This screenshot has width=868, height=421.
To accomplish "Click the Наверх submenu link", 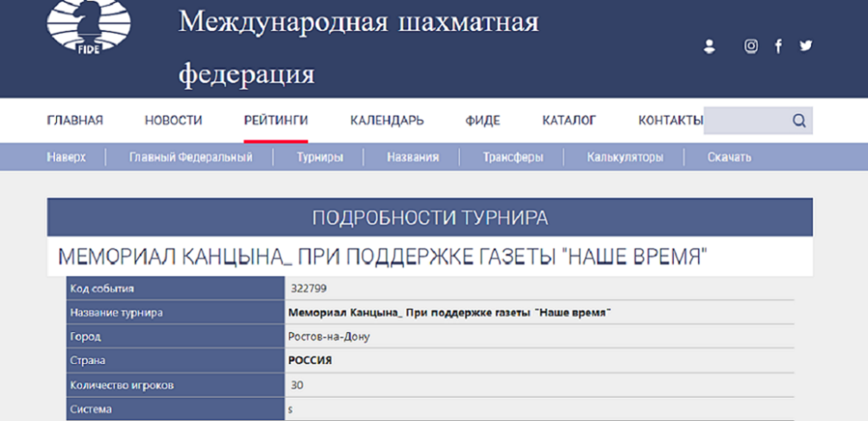I will 66,157.
